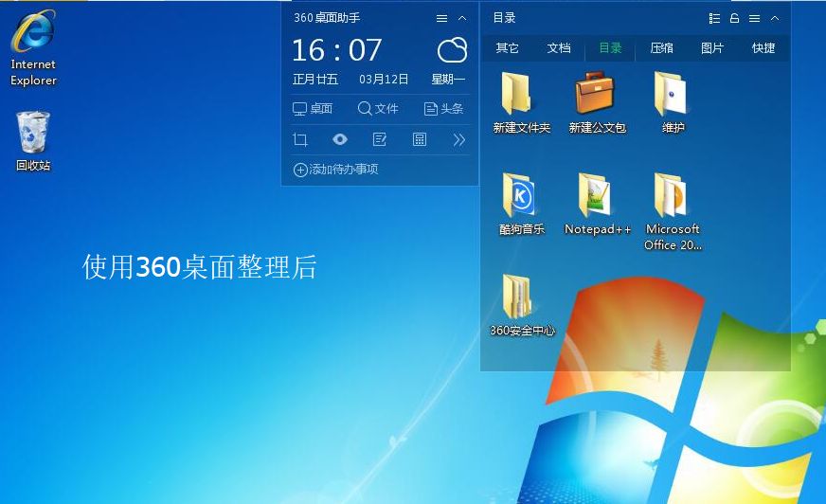Switch to the 快捷 tab

763,48
